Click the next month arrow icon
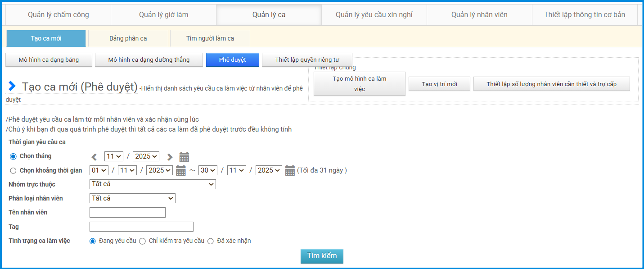Screen dimensions: 644x269 pos(170,157)
